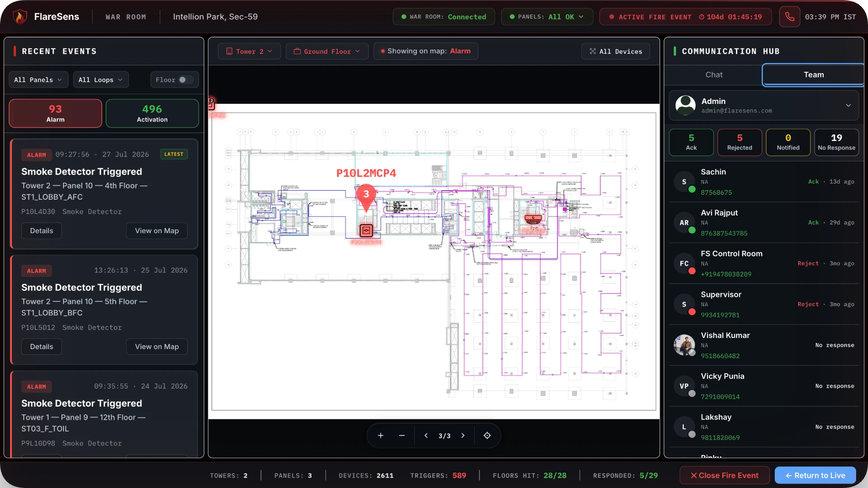Click Avi Rajput's number 876387543785
Screen dimensions: 868x488
tap(724, 234)
